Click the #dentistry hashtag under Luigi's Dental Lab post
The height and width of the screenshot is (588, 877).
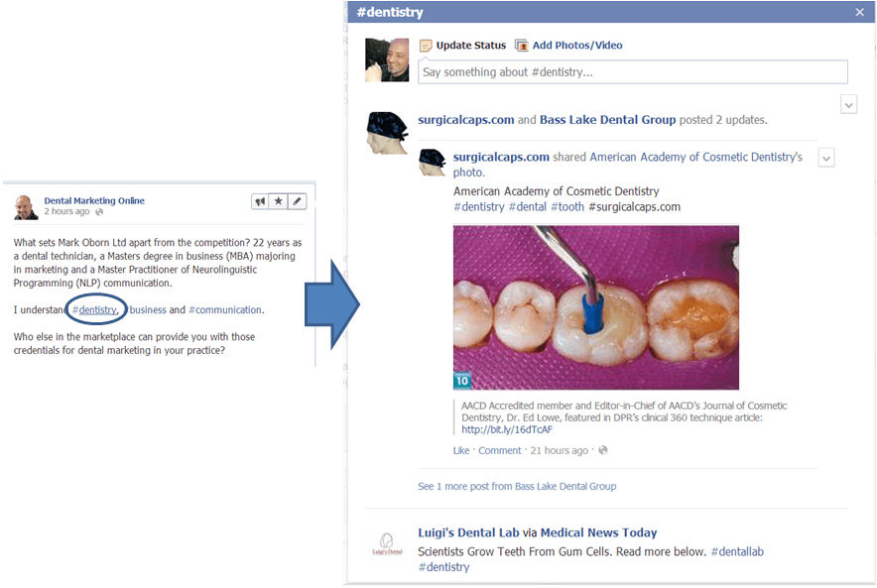pyautogui.click(x=443, y=567)
